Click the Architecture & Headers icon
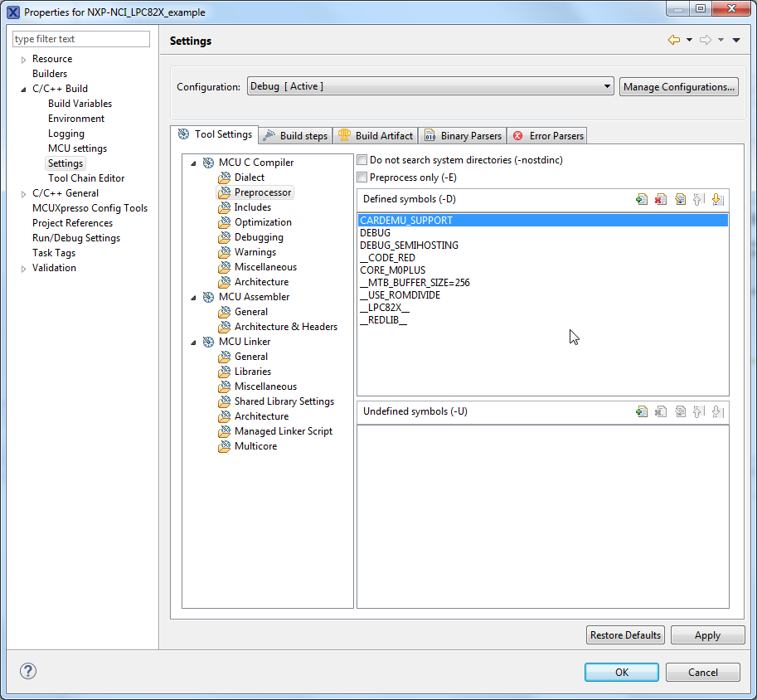The width and height of the screenshot is (757, 700). (225, 327)
